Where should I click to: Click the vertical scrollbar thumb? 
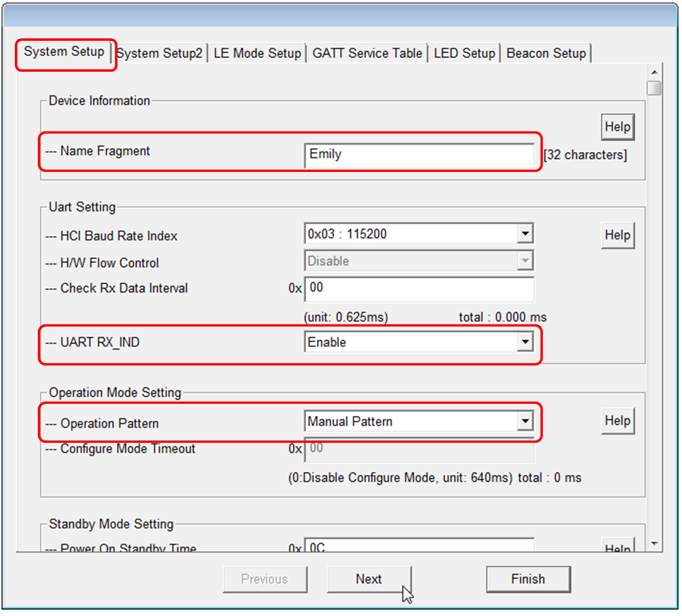coord(655,88)
